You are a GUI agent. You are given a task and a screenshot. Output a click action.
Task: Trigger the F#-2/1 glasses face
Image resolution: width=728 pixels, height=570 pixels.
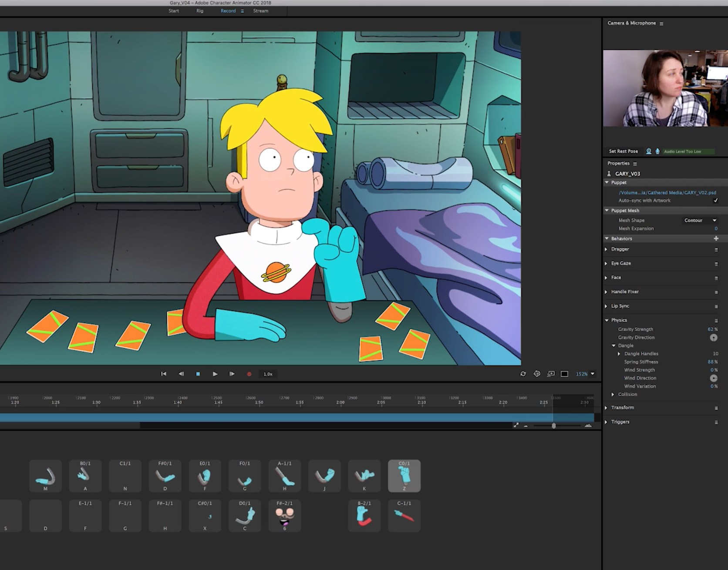(285, 516)
